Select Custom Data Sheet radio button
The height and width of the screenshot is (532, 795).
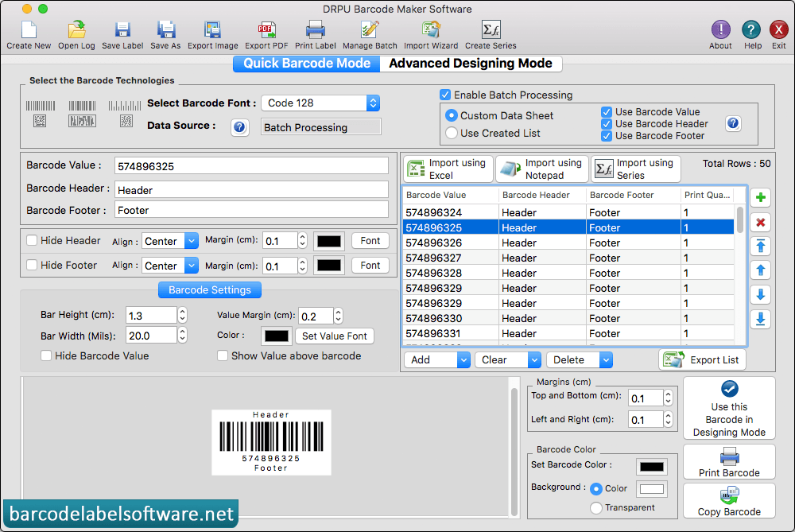452,115
